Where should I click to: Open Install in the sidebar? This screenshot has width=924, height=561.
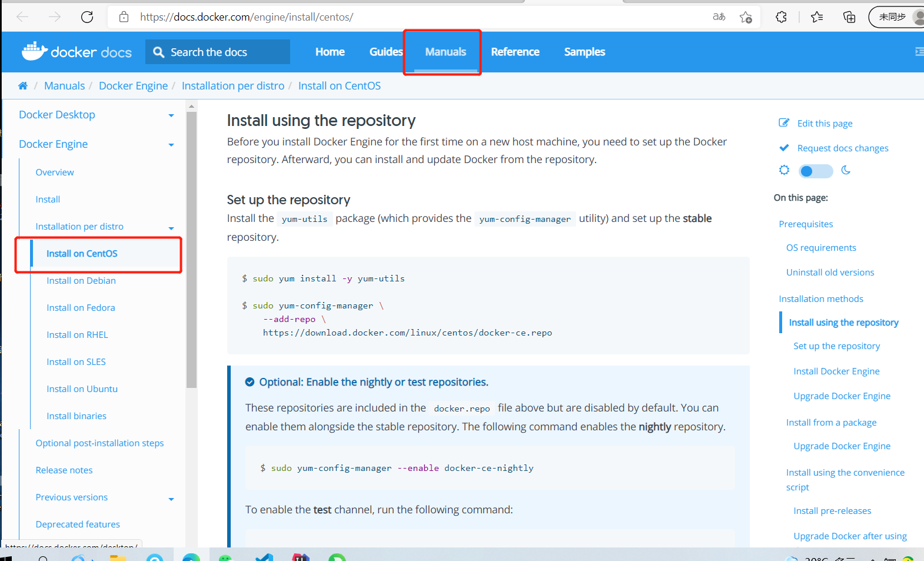48,200
